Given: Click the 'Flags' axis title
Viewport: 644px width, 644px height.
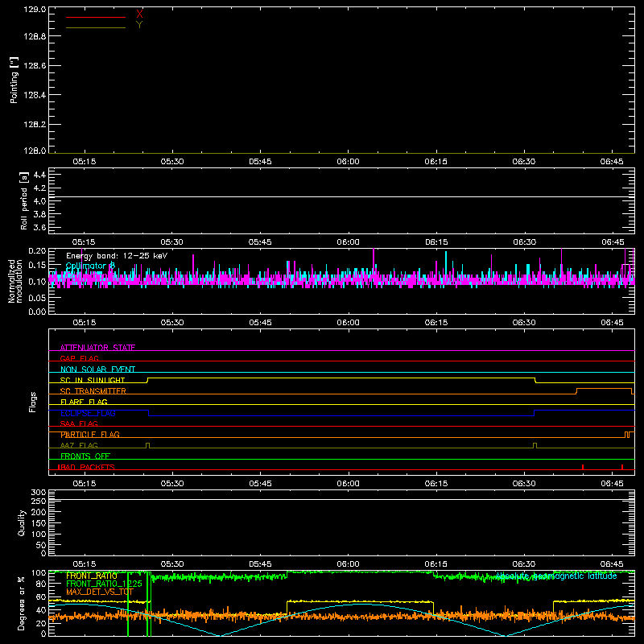Looking at the screenshot, I should (32, 402).
